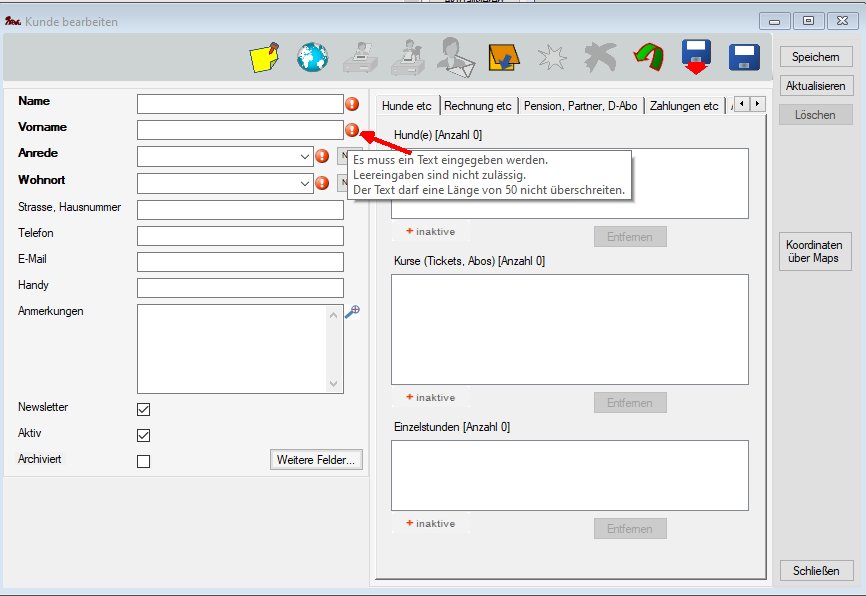This screenshot has width=866, height=596.
Task: Click into the E-Mail input field
Action: pyautogui.click(x=240, y=262)
